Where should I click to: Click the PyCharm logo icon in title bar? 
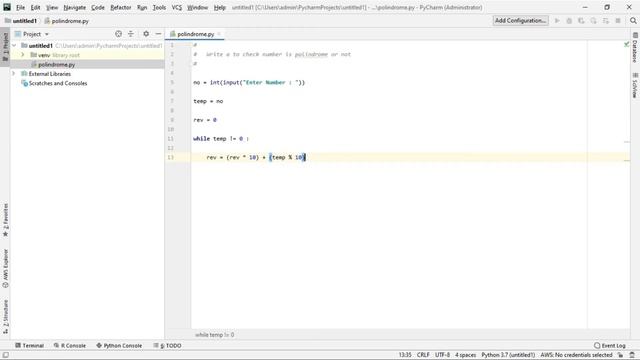tap(7, 7)
